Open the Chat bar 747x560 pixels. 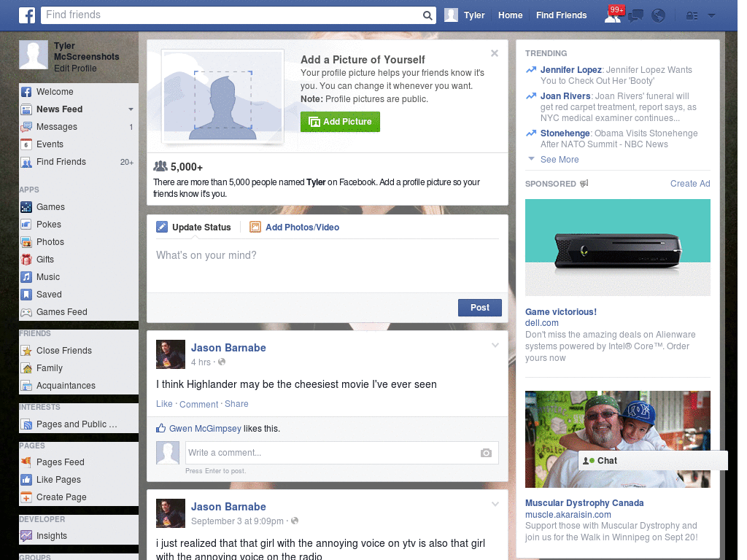(653, 461)
